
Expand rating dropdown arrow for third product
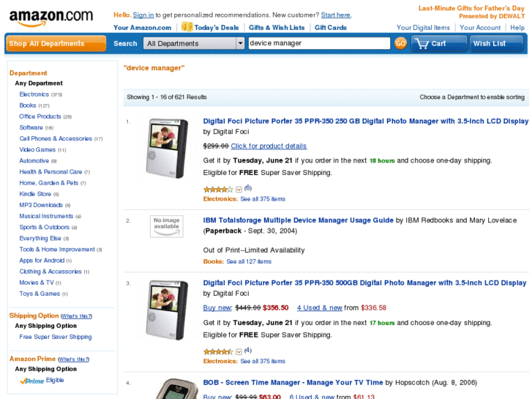click(239, 351)
